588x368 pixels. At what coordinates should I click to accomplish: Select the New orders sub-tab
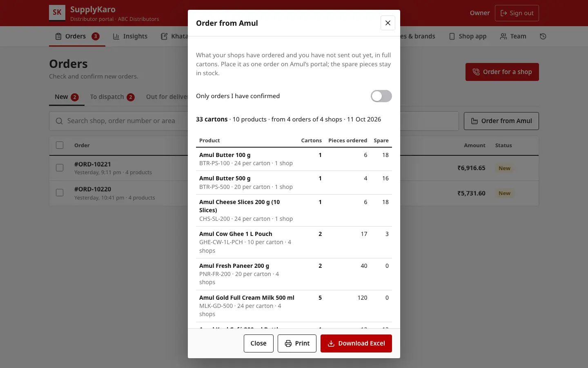pos(67,97)
